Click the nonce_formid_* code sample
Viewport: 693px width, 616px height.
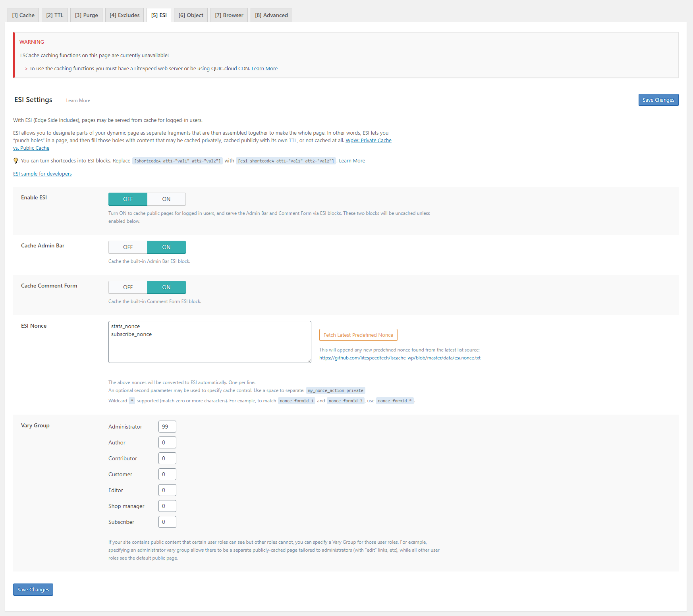point(395,401)
